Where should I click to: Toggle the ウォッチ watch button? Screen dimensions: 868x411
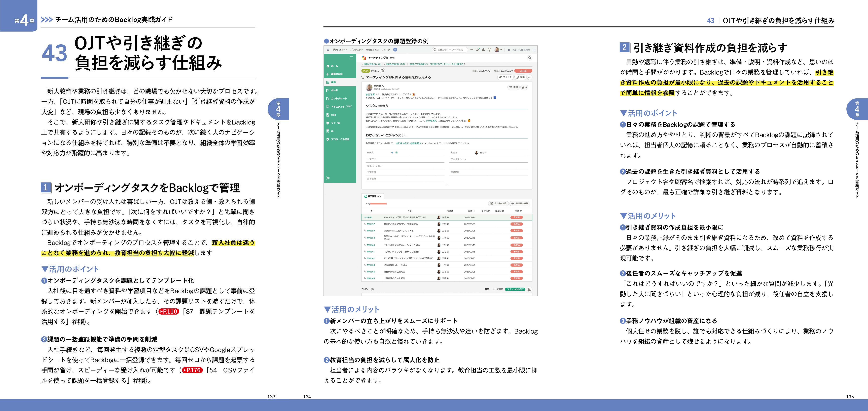(506, 77)
